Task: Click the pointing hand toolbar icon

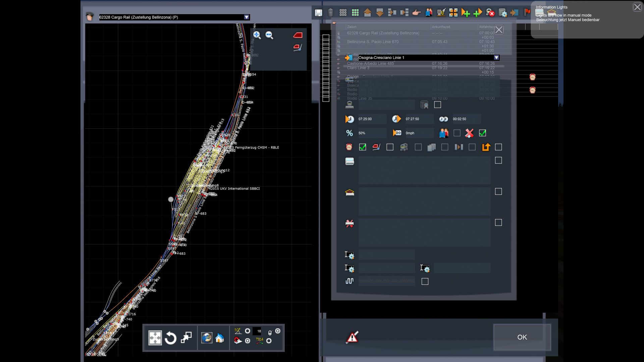Action: point(416,13)
